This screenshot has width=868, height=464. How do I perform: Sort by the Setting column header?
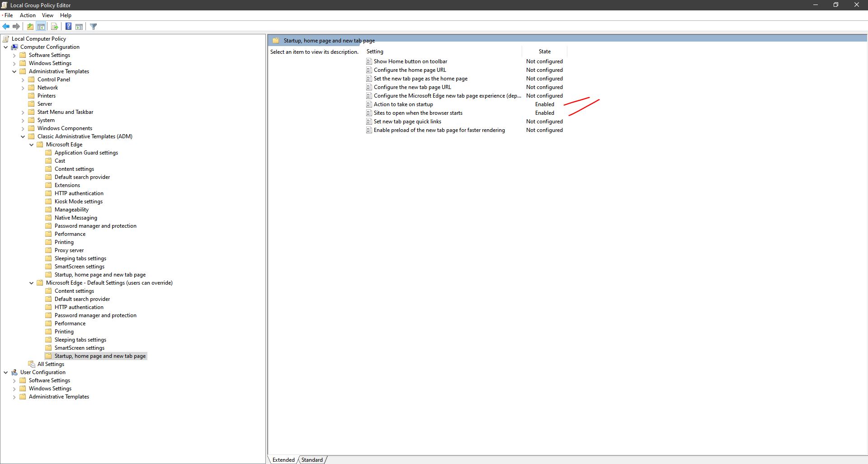443,52
